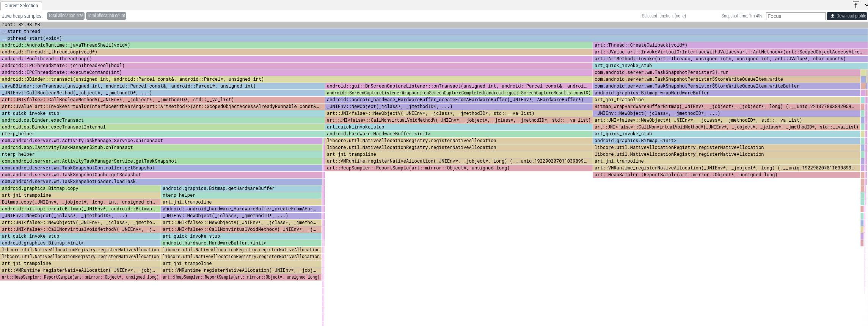Select the ActivityTaskManagerService.onTransact frame

pyautogui.click(x=161, y=141)
